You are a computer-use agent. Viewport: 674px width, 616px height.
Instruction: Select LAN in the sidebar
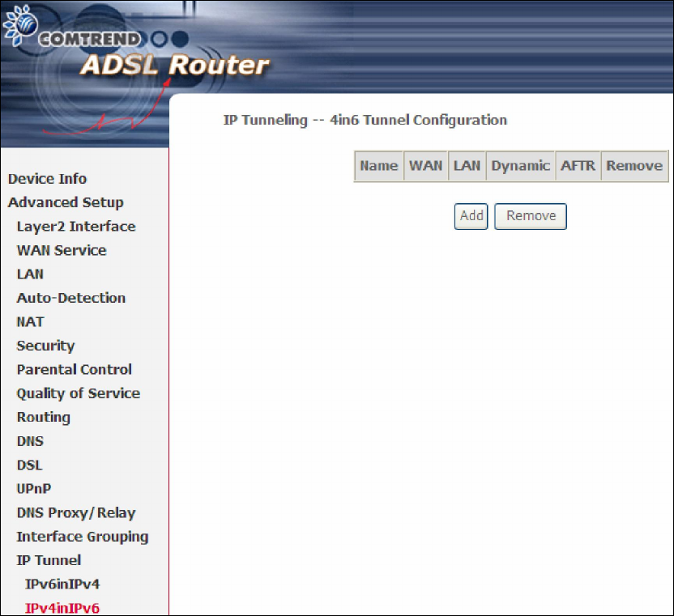pyautogui.click(x=30, y=274)
